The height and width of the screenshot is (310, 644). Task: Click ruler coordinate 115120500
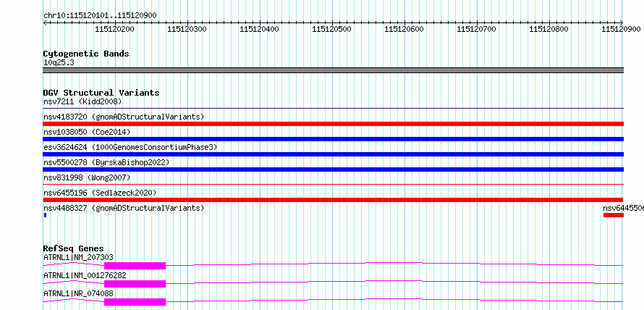(x=331, y=29)
